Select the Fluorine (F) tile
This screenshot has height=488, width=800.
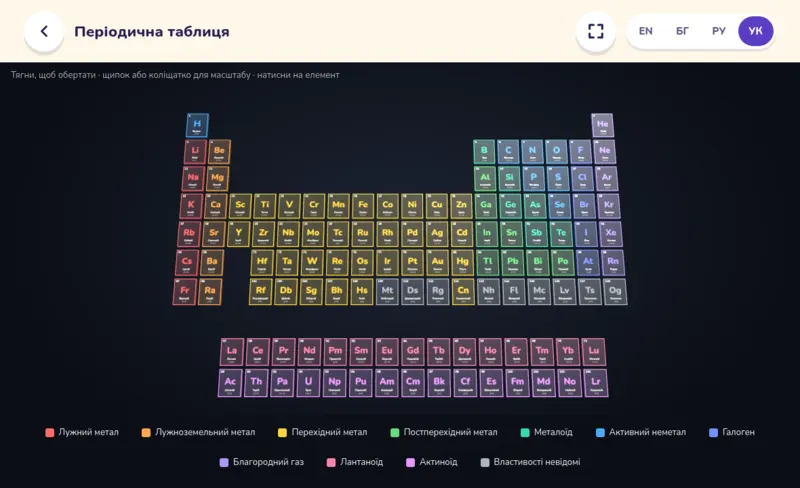pos(580,152)
